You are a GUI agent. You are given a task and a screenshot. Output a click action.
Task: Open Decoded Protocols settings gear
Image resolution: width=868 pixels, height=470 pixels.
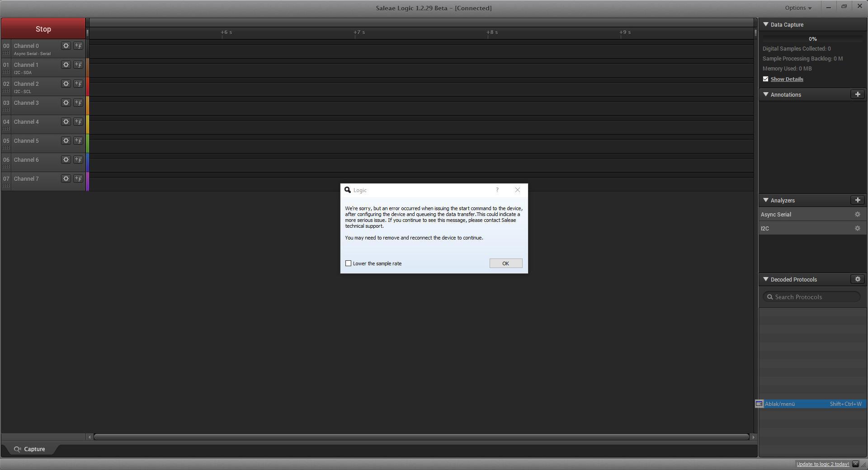click(x=858, y=279)
